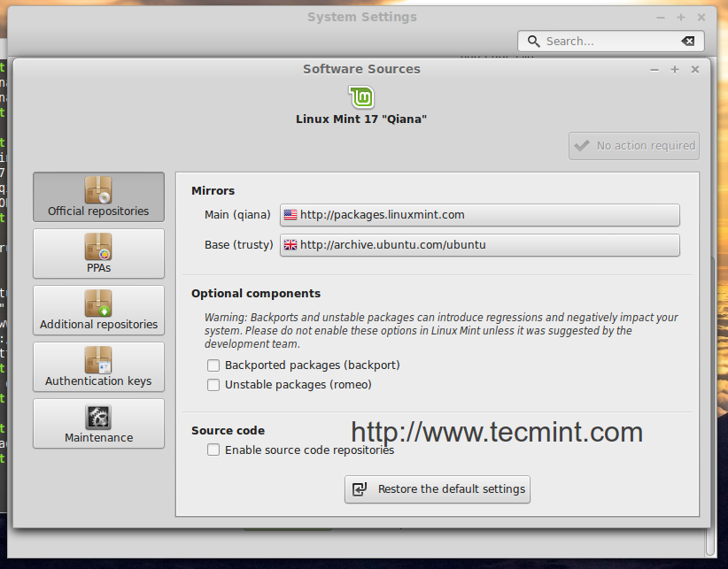Maximize the Software Sources window
The width and height of the screenshot is (728, 569).
click(x=675, y=70)
